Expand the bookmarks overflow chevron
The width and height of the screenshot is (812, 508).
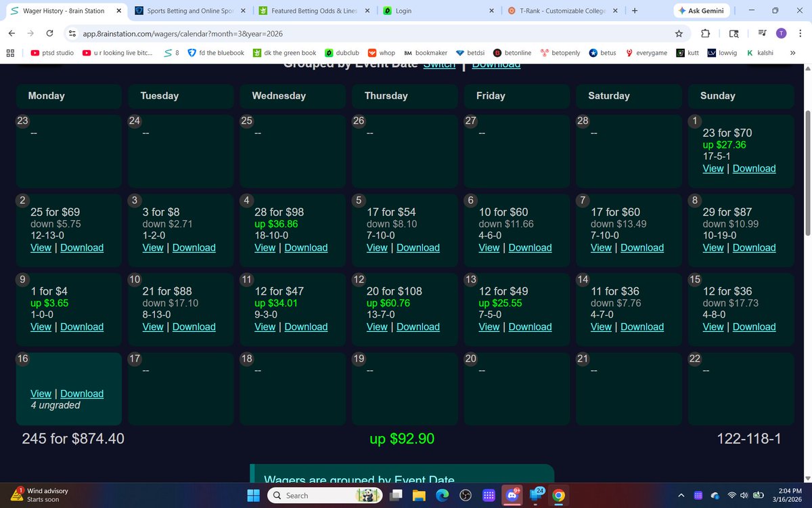click(792, 53)
